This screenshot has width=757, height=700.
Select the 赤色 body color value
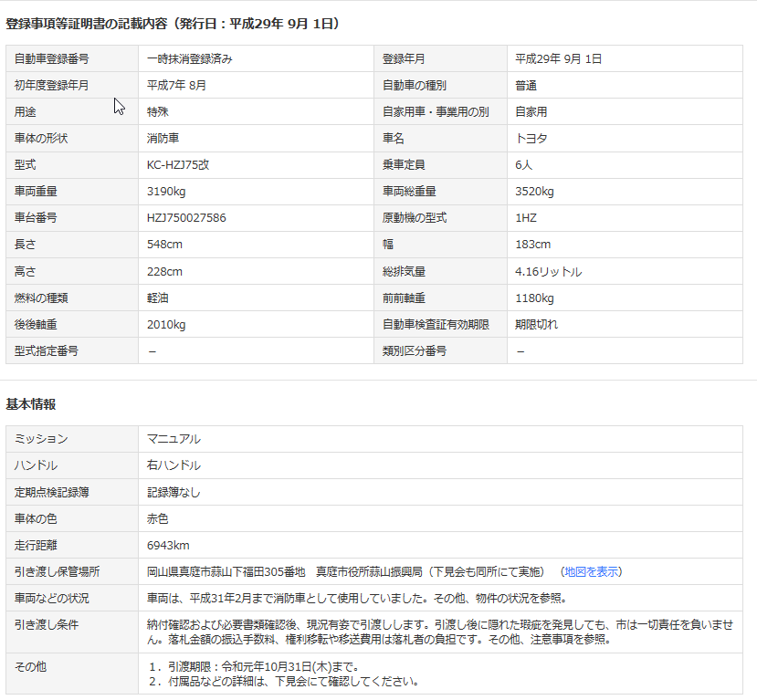click(157, 518)
